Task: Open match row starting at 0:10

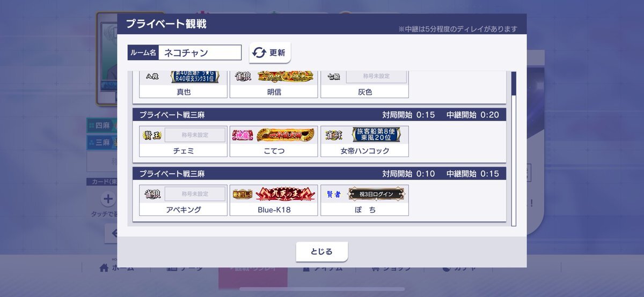Action: (319, 195)
